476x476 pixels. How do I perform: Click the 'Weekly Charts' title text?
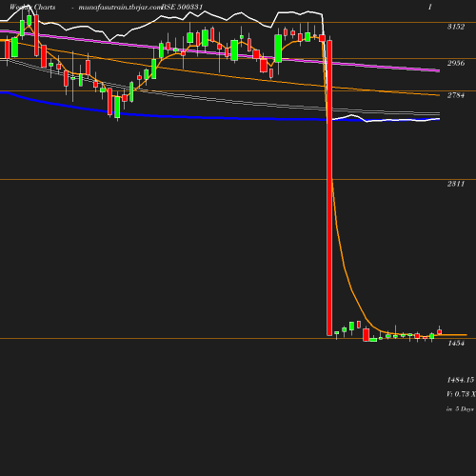tap(32, 7)
